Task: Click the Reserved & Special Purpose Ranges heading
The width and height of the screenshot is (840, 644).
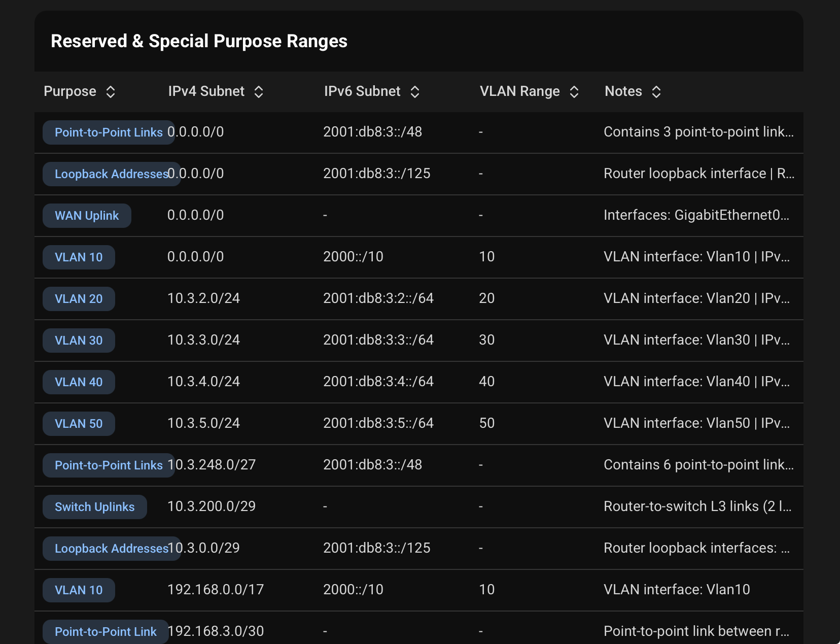Action: tap(199, 41)
